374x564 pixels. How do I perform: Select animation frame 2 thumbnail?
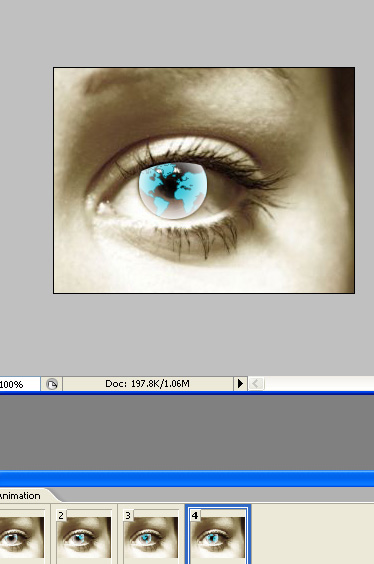pyautogui.click(x=84, y=537)
